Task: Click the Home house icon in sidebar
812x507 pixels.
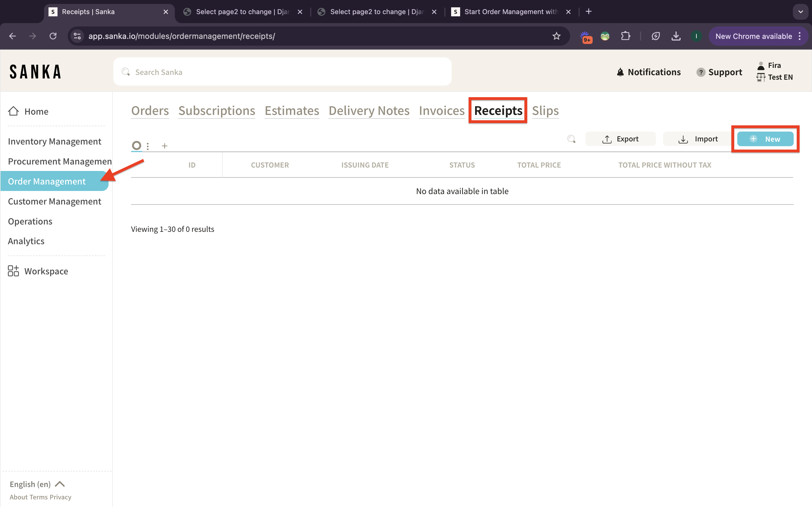Action: point(14,111)
